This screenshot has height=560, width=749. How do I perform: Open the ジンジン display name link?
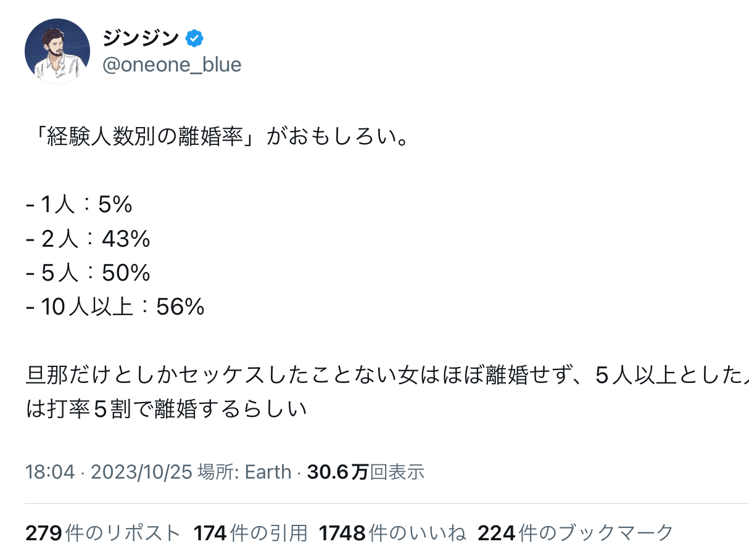(x=140, y=39)
